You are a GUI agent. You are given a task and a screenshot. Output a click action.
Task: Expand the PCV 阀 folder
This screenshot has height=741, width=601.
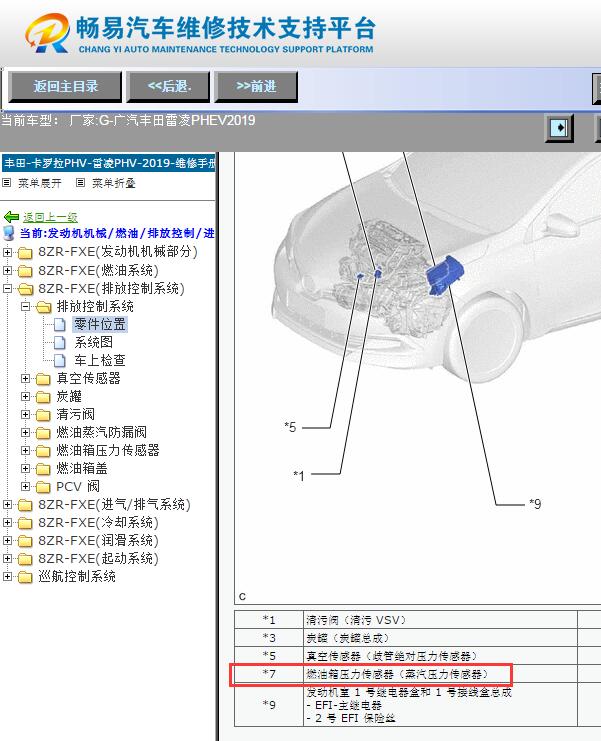[x=26, y=486]
